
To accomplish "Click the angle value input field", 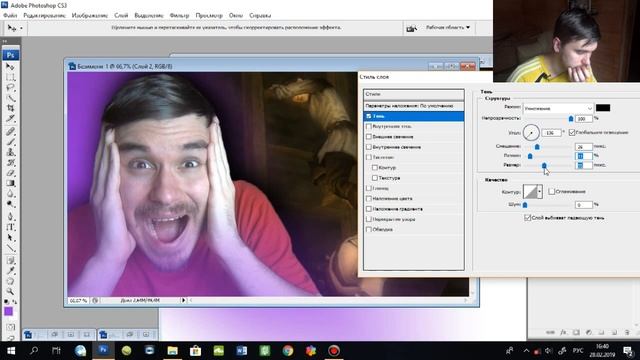I will click(551, 133).
